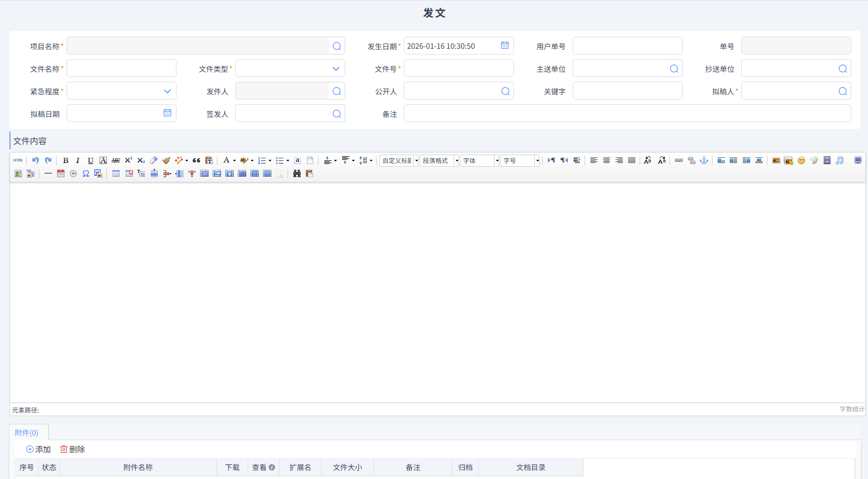Click the insert music note icon
Screen dimensions: 868x479
840,160
